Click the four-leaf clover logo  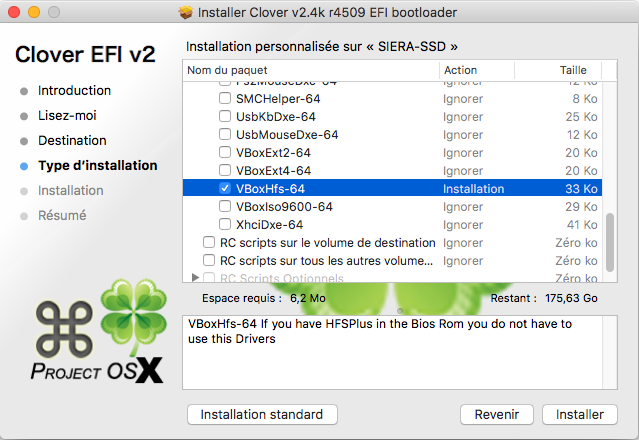(134, 316)
